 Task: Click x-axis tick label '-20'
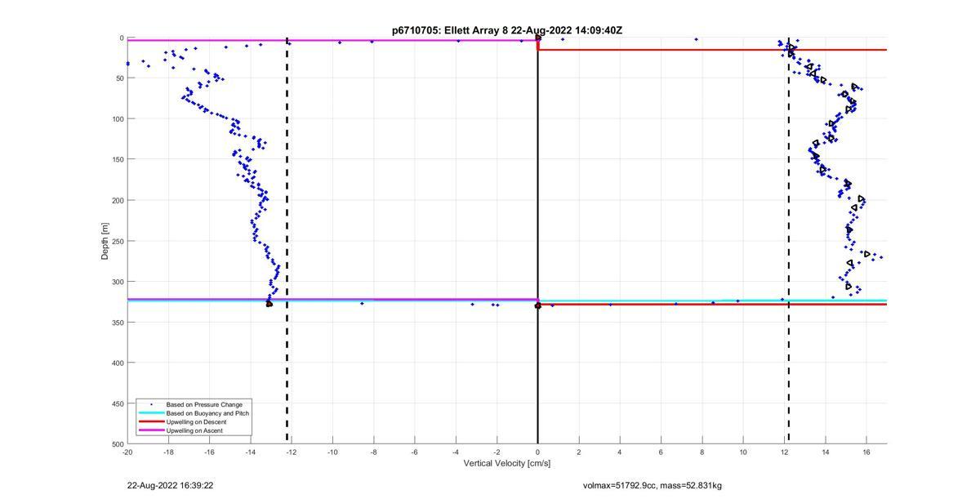[x=127, y=452]
